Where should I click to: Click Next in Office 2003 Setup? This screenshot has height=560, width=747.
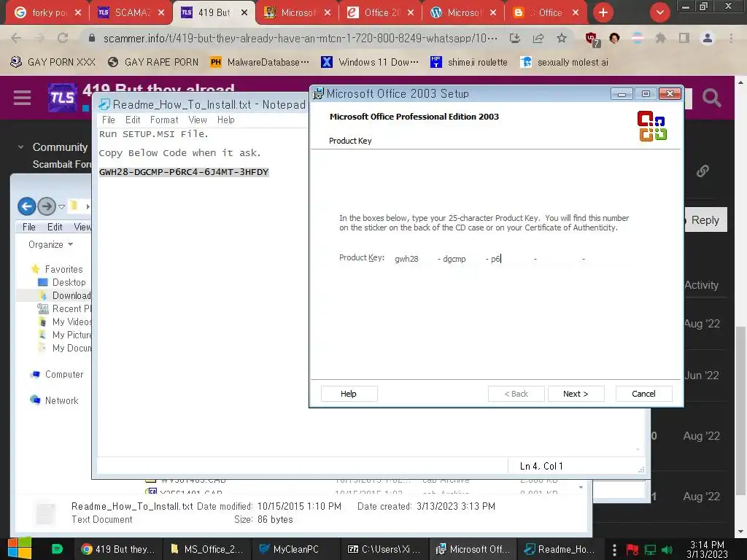(576, 394)
